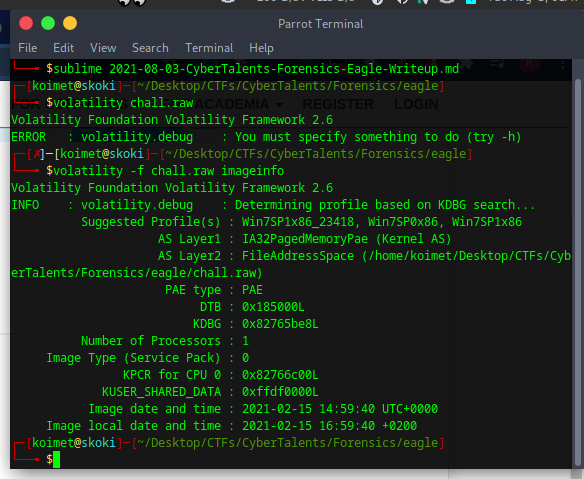
Task: Click the Parrot Terminal title text
Action: [x=320, y=24]
